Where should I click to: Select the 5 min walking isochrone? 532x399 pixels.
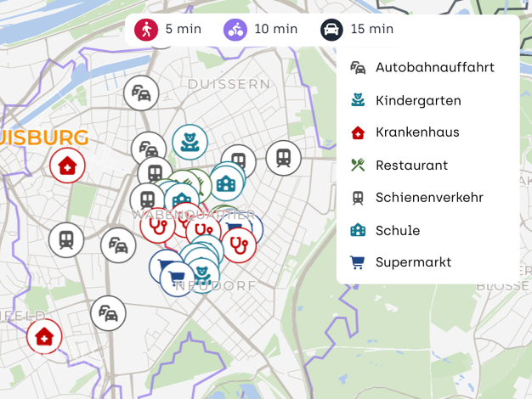(x=167, y=30)
